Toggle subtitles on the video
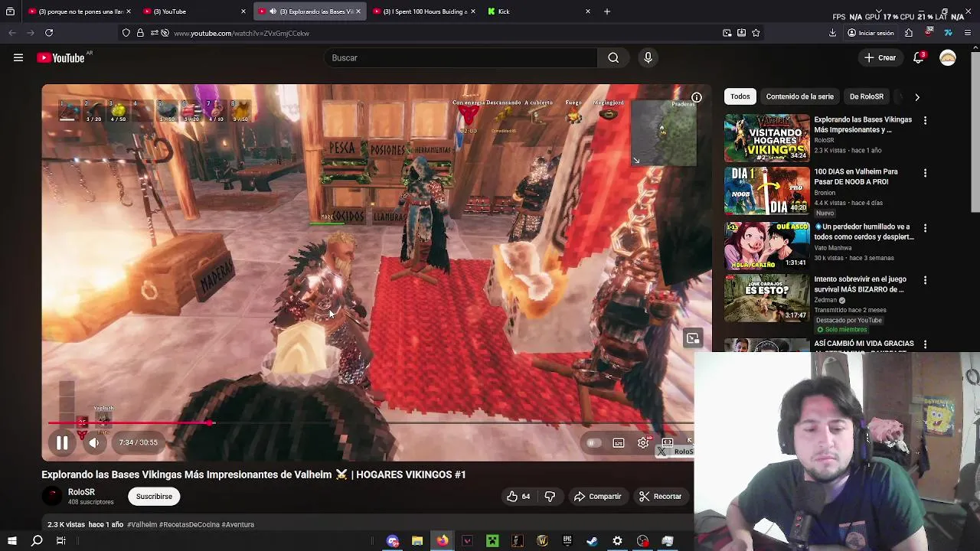 pos(619,442)
